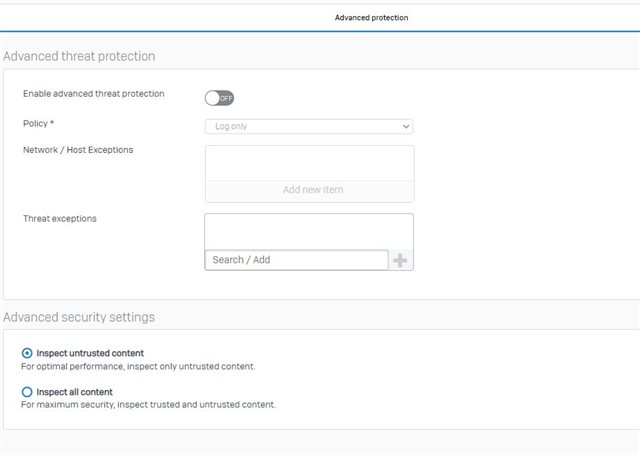Toggle the Enable advanced threat protection switch
Viewport: 640px width, 456px height.
[x=219, y=98]
